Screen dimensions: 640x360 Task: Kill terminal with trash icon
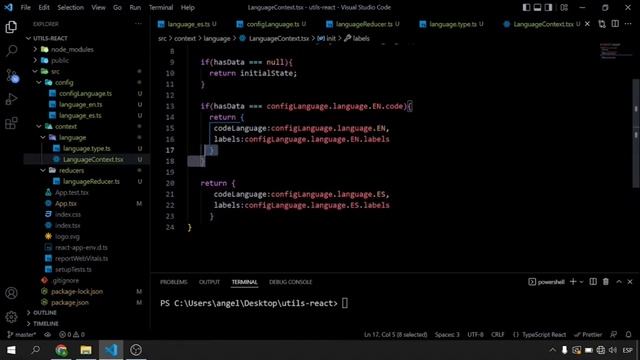tap(606, 282)
